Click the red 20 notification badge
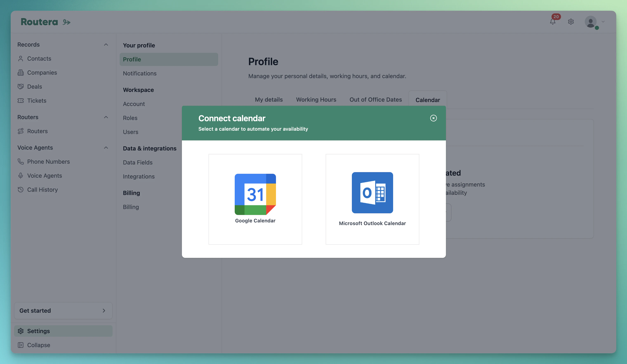Image resolution: width=627 pixels, height=364 pixels. tap(556, 17)
